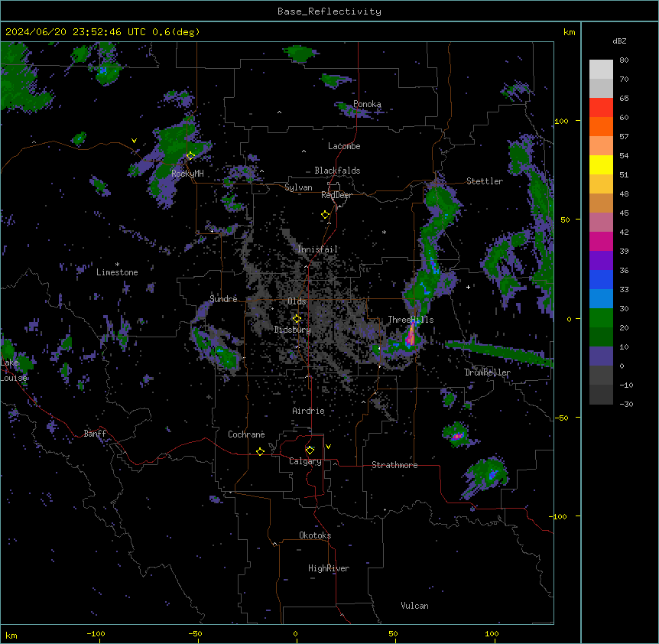Viewport: 659px width, 644px height.
Task: Select the asterisk marker east of Innisfail
Action: 384,232
